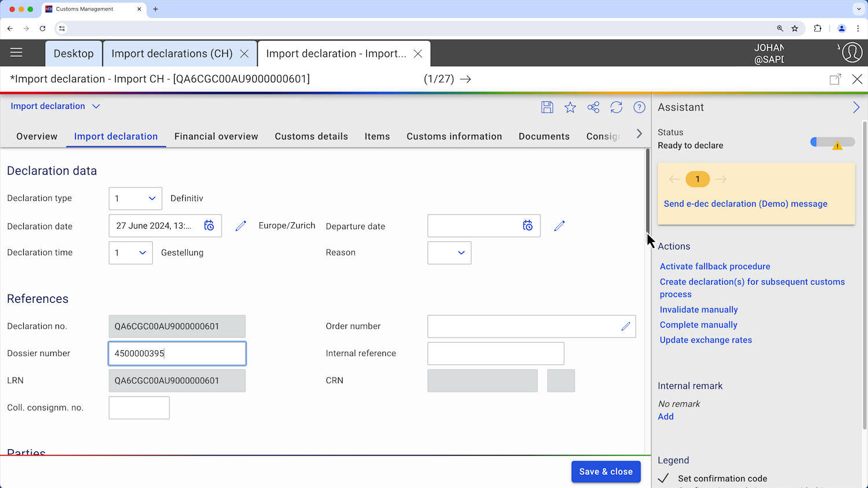The height and width of the screenshot is (488, 868).
Task: Open the share icon in toolbar
Action: [x=593, y=107]
